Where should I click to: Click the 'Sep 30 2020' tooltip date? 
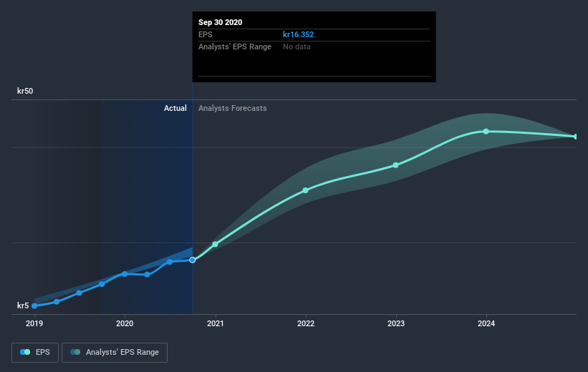click(x=220, y=22)
